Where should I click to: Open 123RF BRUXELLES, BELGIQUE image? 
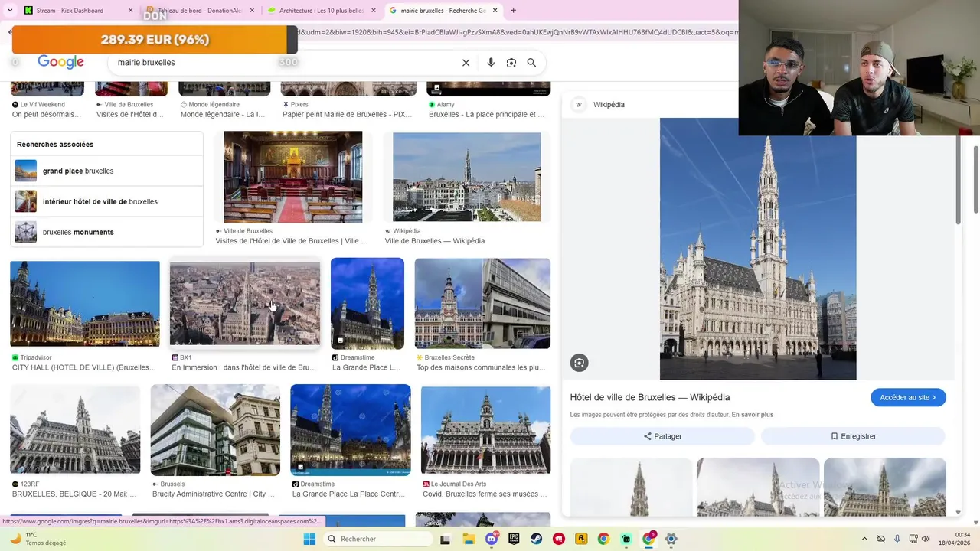[75, 429]
